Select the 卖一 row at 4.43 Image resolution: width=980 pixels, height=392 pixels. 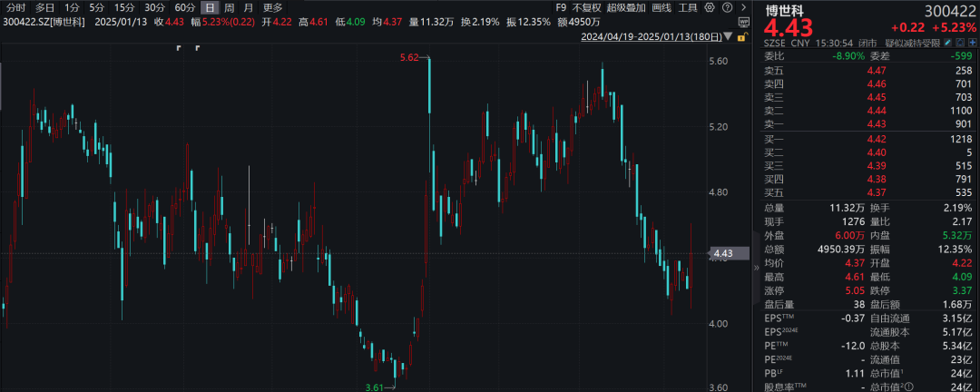coord(868,123)
